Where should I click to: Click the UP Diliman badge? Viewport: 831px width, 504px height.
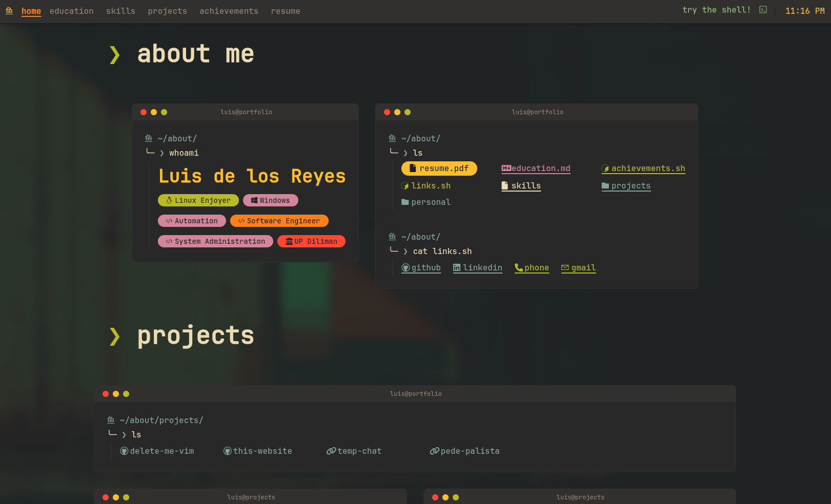[x=311, y=241]
